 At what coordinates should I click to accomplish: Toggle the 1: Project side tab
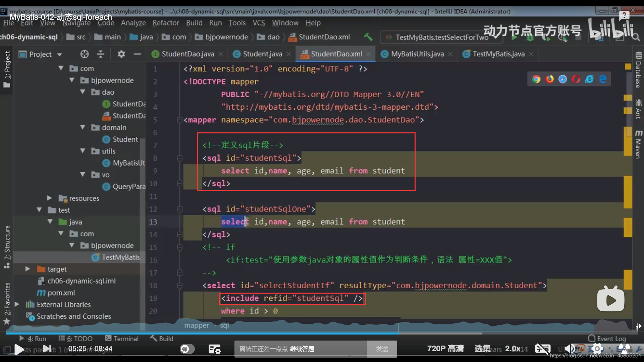pyautogui.click(x=7, y=69)
